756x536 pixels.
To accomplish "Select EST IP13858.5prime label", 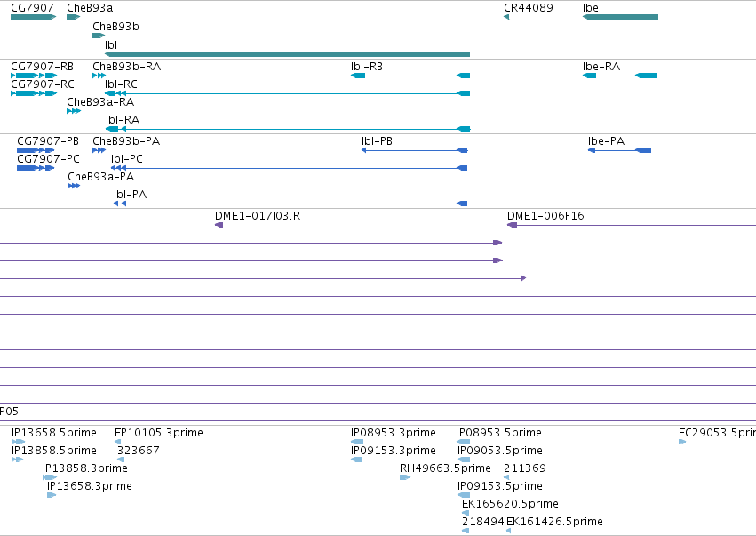I will pos(54,451).
